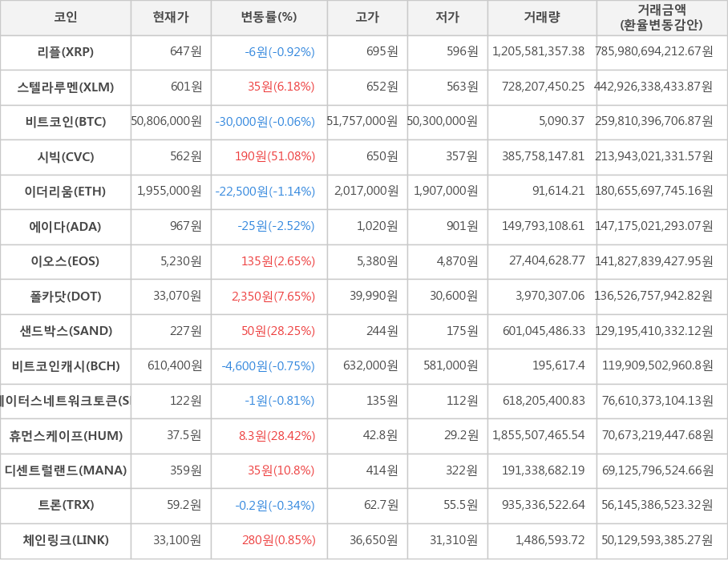Click 폴카닷's 고가 value 39,990원
Viewport: 728px width, 561px height.
(366, 297)
